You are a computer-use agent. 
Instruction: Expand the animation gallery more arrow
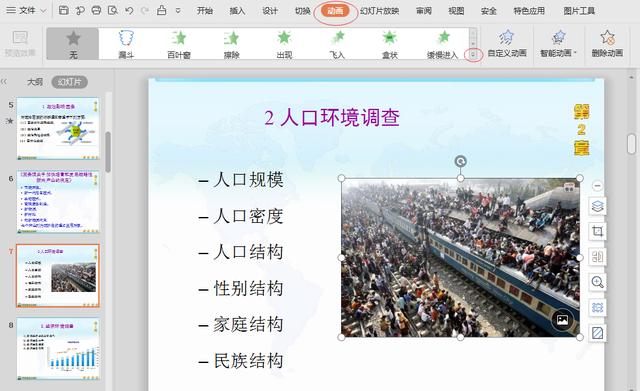[x=473, y=54]
